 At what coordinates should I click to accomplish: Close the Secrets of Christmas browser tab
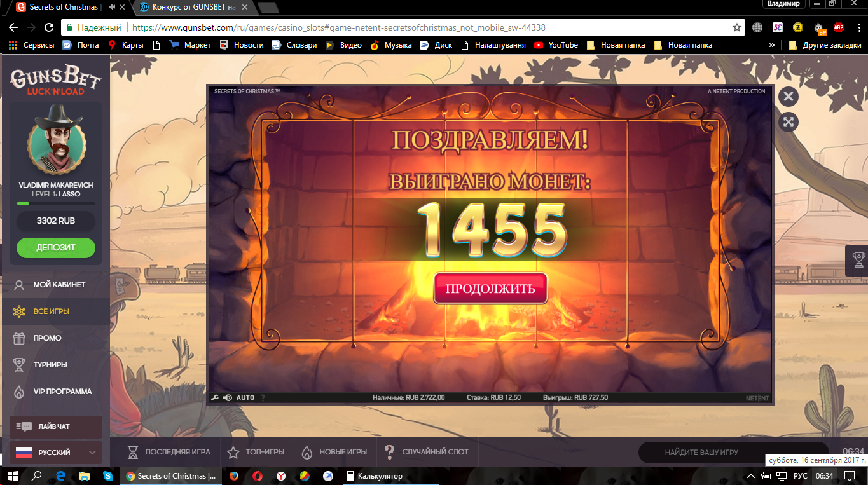(x=123, y=7)
